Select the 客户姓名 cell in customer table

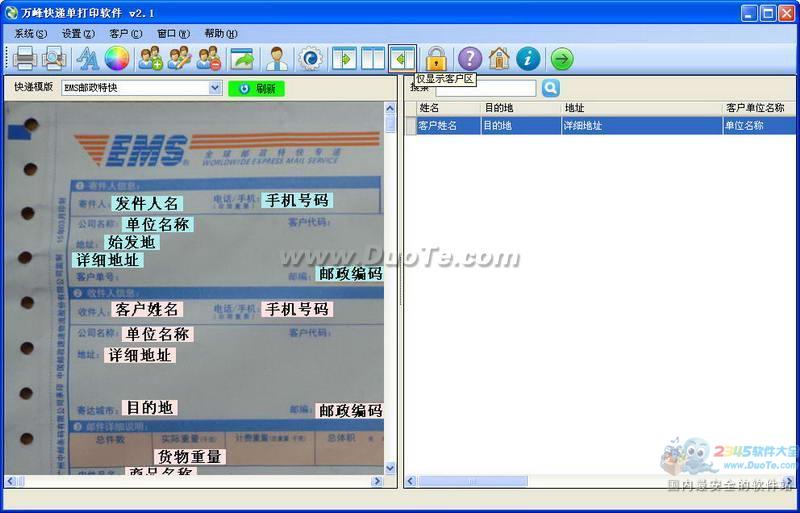click(448, 126)
